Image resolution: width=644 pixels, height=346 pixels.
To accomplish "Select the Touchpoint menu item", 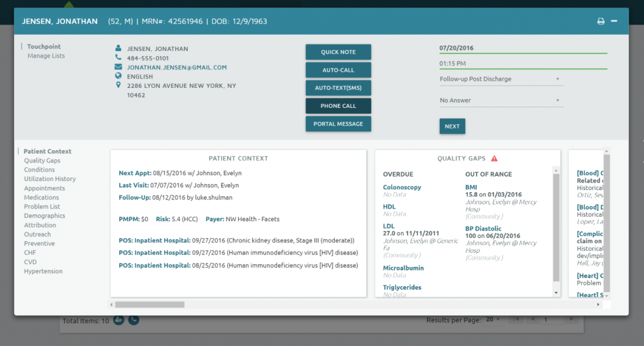I will [x=43, y=46].
